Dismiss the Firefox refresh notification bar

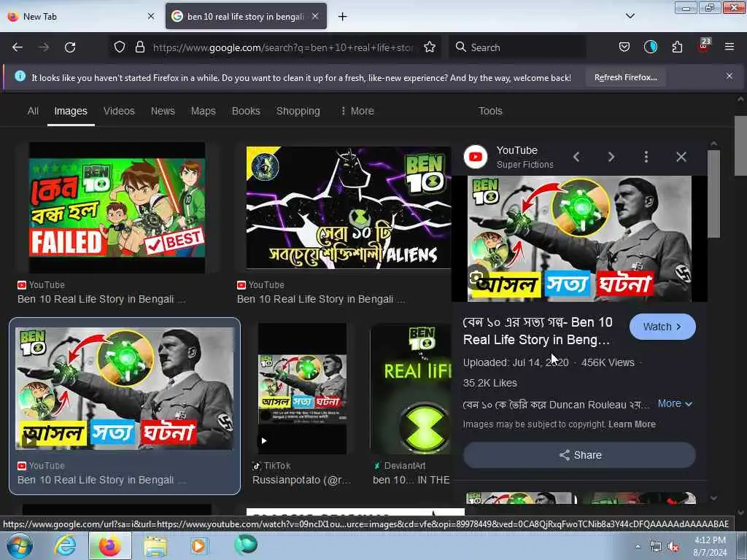pyautogui.click(x=729, y=76)
